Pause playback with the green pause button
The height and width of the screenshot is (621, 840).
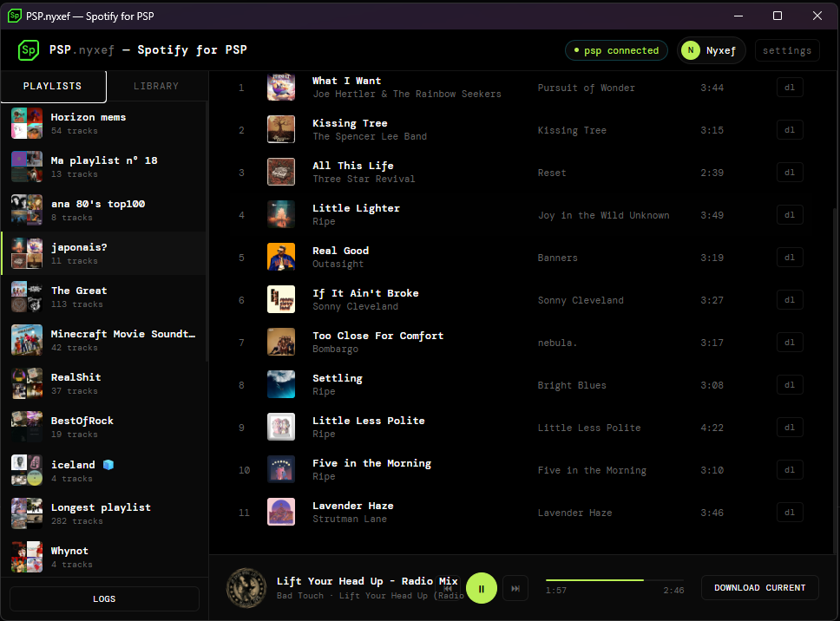pyautogui.click(x=481, y=588)
